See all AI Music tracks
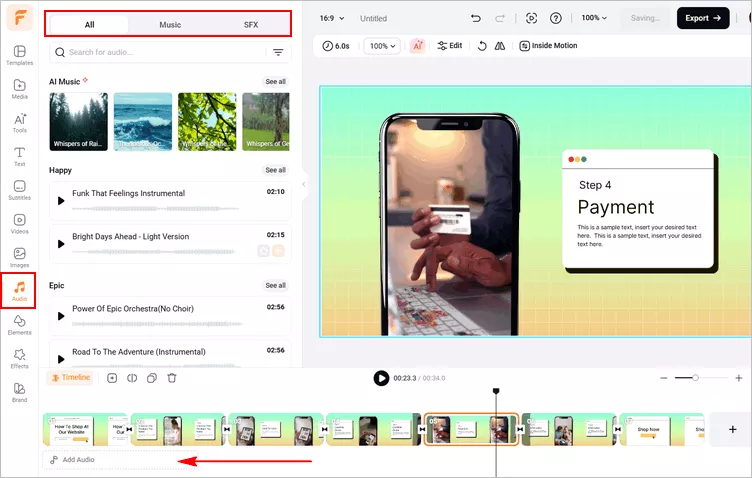This screenshot has width=752, height=478. 275,82
